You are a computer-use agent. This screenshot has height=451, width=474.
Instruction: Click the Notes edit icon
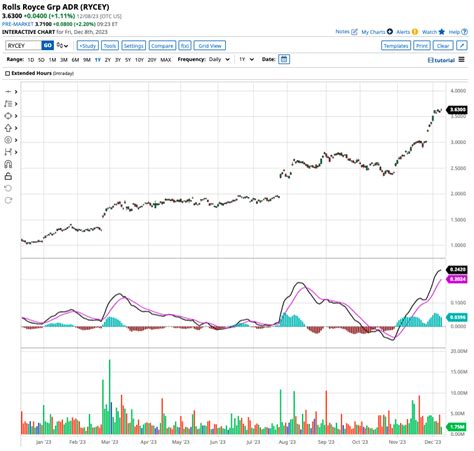click(x=354, y=32)
